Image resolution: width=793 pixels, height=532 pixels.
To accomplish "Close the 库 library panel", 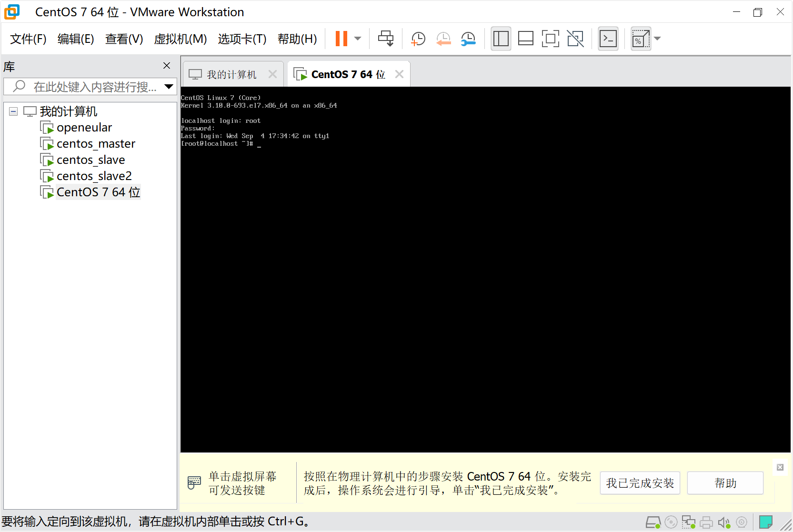I will (x=167, y=66).
